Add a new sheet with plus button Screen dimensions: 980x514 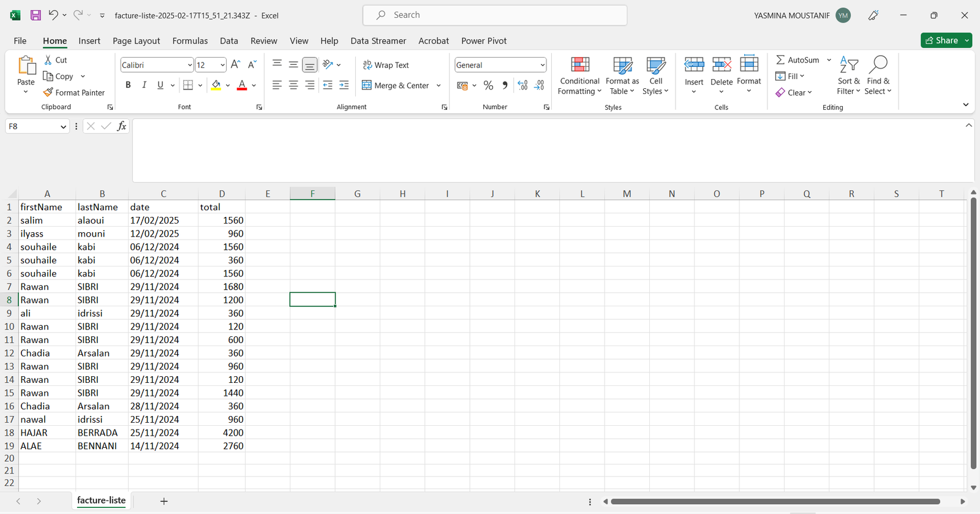164,501
